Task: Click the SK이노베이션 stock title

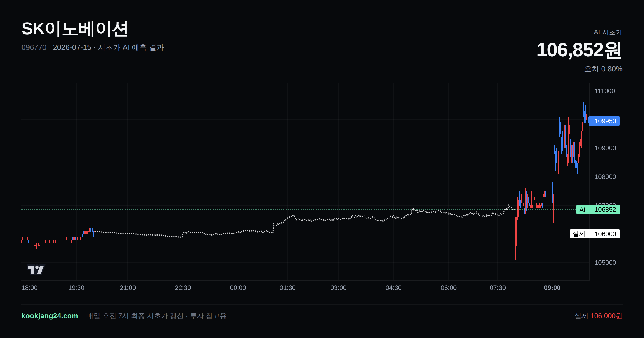Action: [x=75, y=29]
